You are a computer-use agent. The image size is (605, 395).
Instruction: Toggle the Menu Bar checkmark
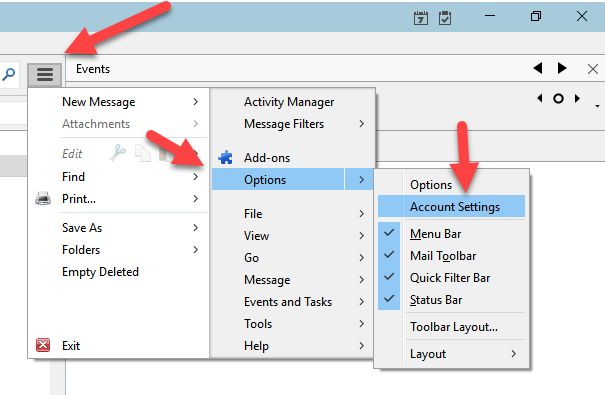(x=389, y=233)
